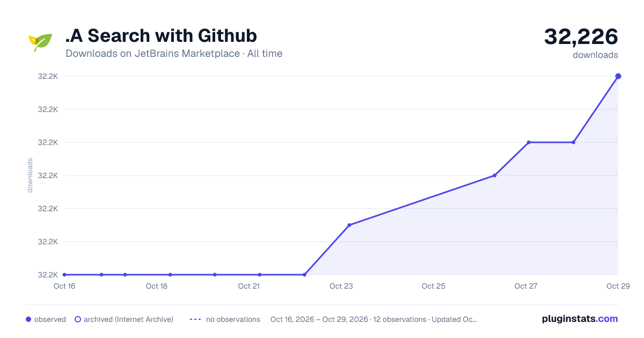
Task: Click the 32,226 total downloads figure
Action: [x=581, y=36]
